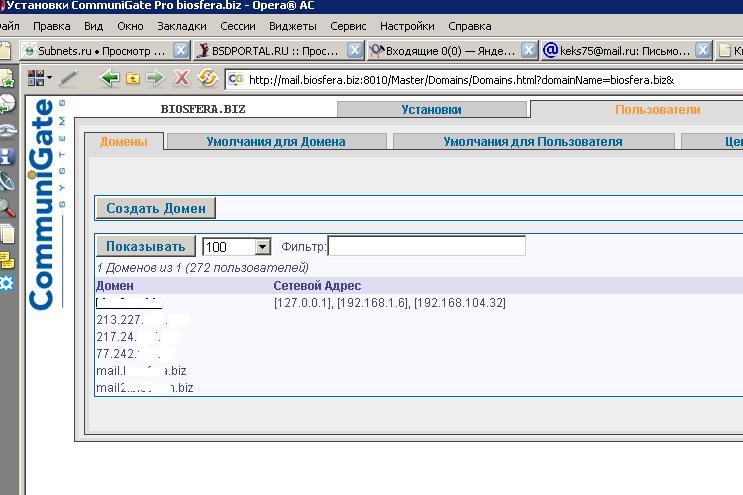Open the magnifier Search panel in sidebar
This screenshot has height=495, width=743.
pos(7,208)
